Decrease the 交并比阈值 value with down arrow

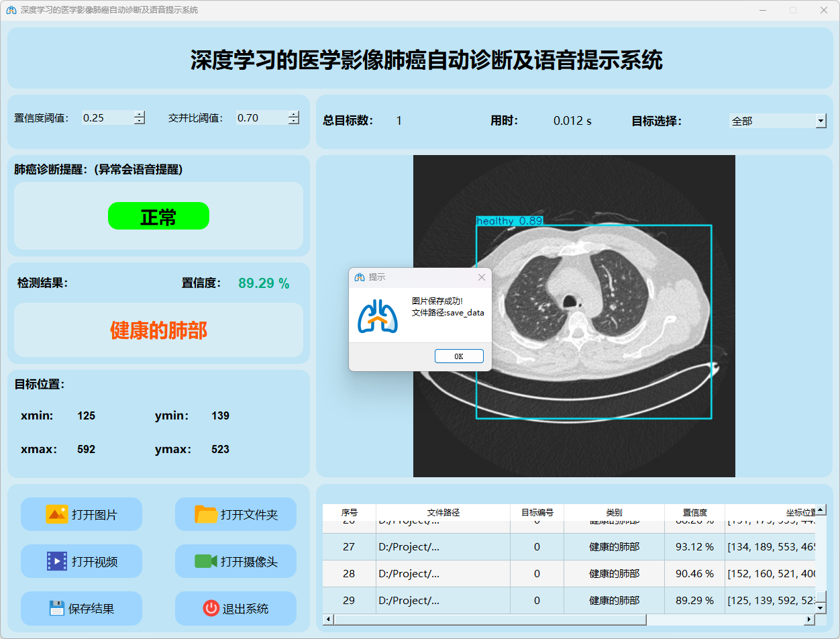click(x=293, y=121)
